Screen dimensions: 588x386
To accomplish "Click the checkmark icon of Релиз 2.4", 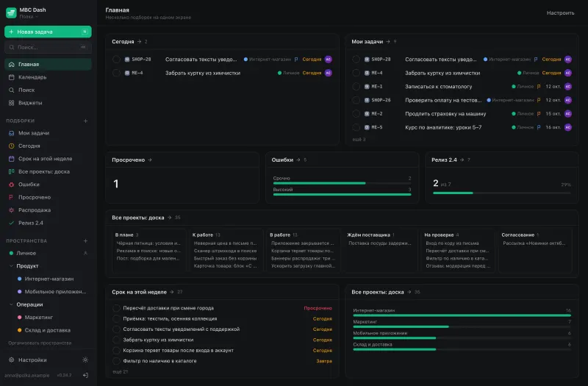I will pyautogui.click(x=11, y=223).
